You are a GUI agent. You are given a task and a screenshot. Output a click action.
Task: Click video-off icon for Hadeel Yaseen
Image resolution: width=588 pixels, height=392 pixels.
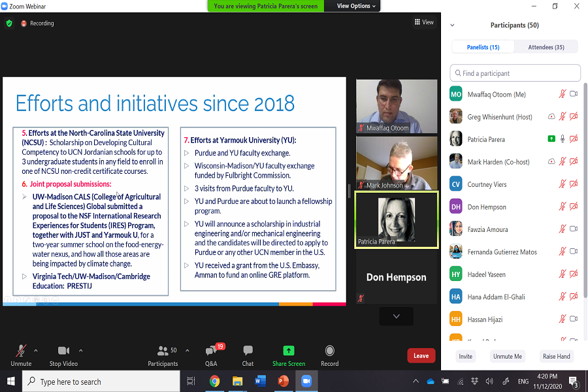(x=574, y=274)
